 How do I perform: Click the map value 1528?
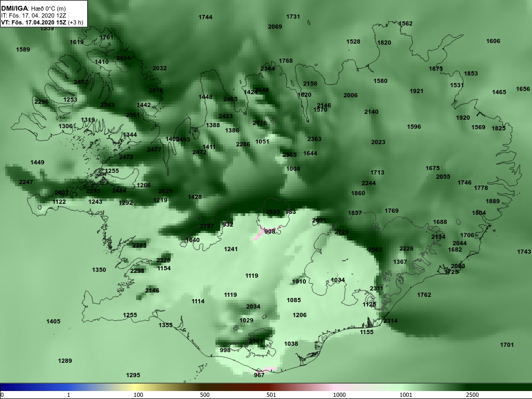[x=353, y=41]
